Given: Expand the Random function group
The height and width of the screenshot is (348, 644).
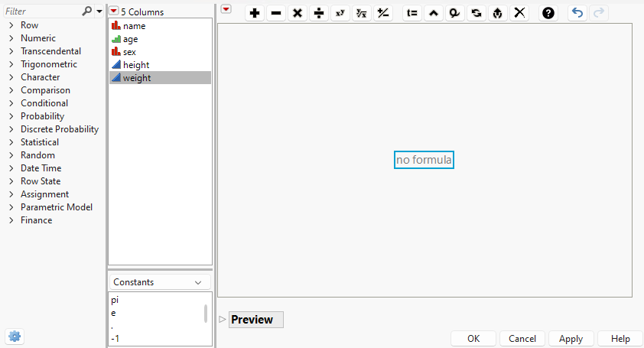Looking at the screenshot, I should (x=11, y=155).
